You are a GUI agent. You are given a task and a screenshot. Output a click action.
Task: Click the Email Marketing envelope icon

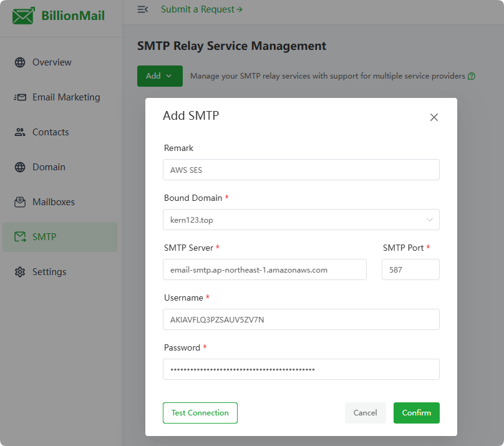[20, 97]
